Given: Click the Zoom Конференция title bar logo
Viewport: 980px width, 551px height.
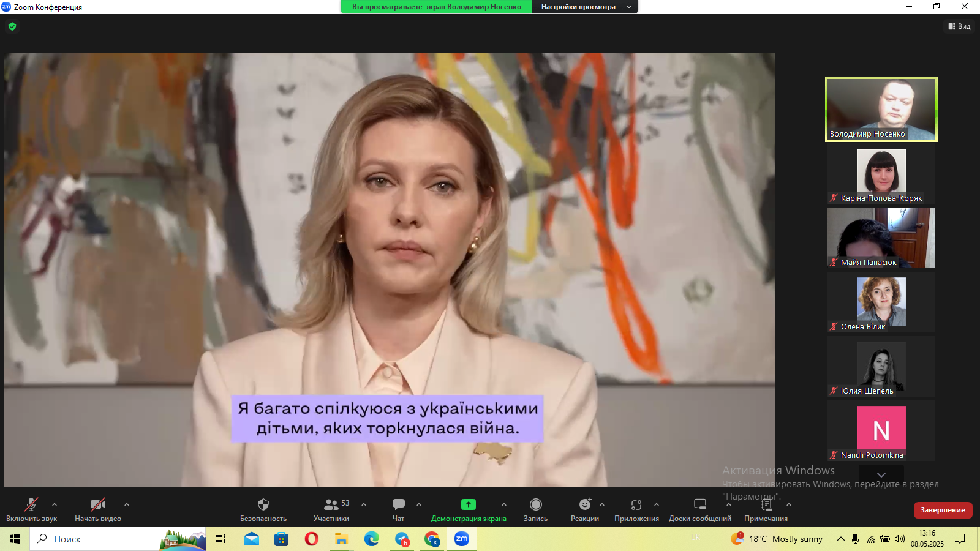Looking at the screenshot, I should pos(6,7).
